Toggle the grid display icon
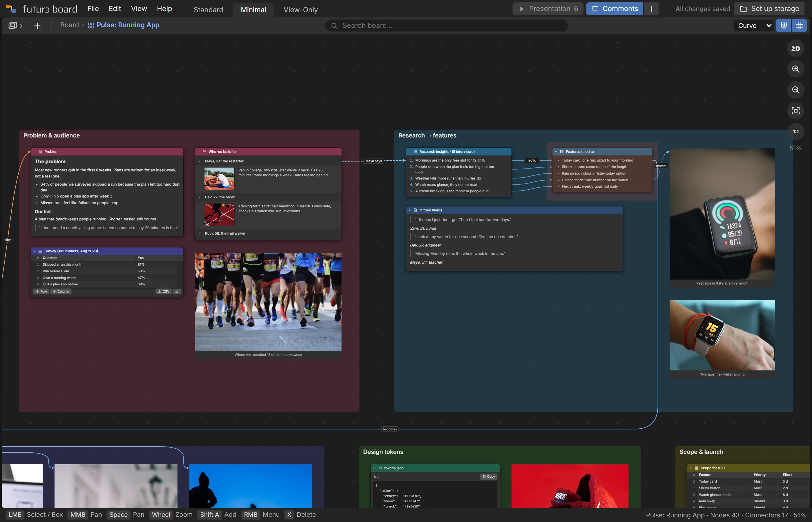This screenshot has height=522, width=812. point(799,26)
